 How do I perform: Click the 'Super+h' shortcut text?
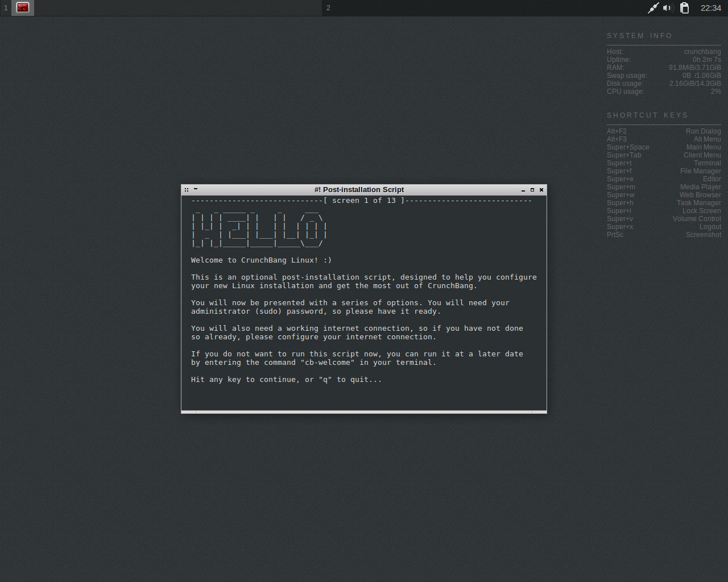pos(620,203)
